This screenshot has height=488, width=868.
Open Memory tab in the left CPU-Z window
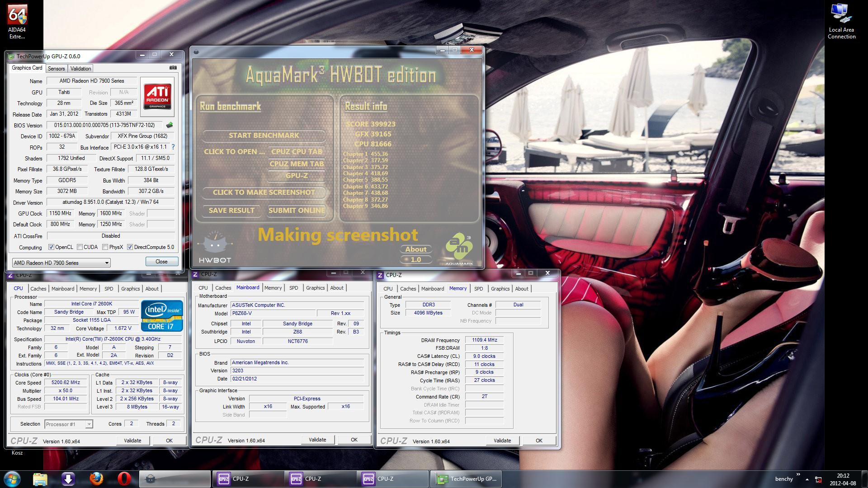coord(88,289)
